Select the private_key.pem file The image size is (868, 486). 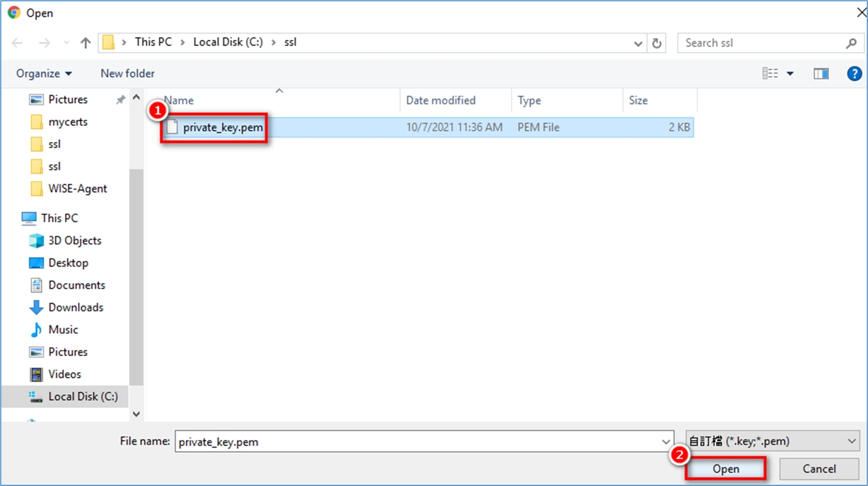[222, 127]
